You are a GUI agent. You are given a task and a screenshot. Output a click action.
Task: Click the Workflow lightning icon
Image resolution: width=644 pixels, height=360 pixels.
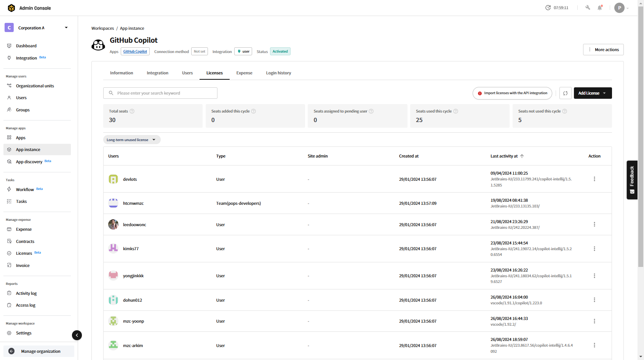[9, 190]
